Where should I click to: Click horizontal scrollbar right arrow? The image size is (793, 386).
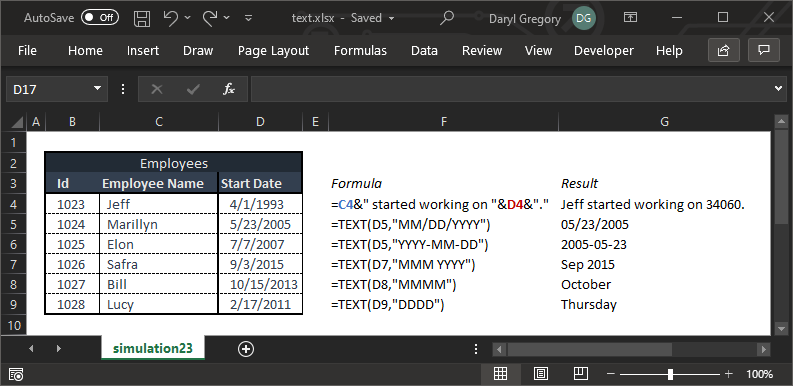coord(764,349)
